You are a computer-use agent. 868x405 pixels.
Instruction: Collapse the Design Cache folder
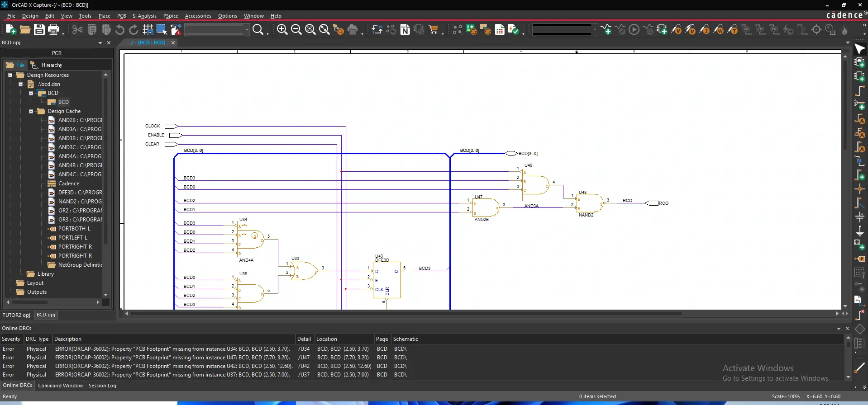click(31, 111)
